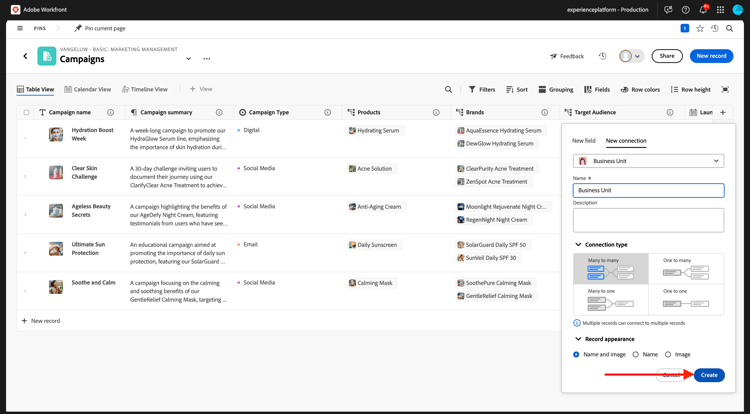Open the Filters tool
750x414 pixels.
click(x=482, y=89)
